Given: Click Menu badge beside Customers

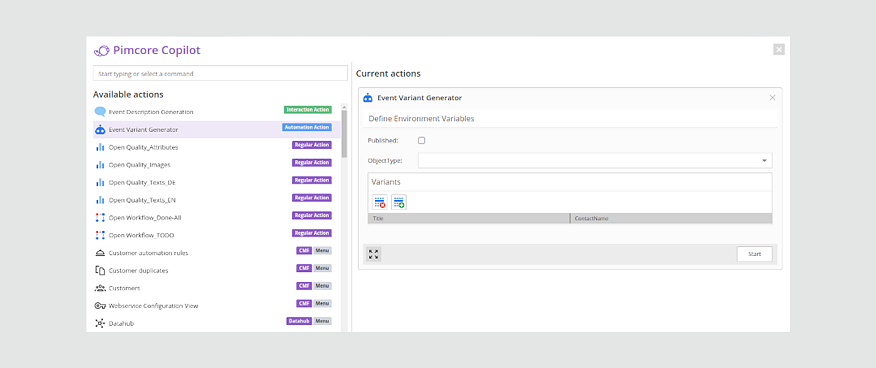Looking at the screenshot, I should (322, 286).
